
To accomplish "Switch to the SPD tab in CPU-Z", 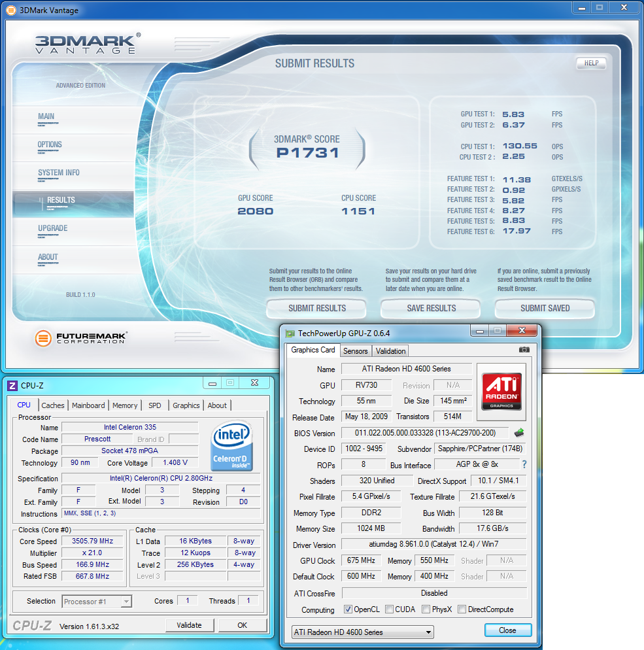I will (154, 405).
